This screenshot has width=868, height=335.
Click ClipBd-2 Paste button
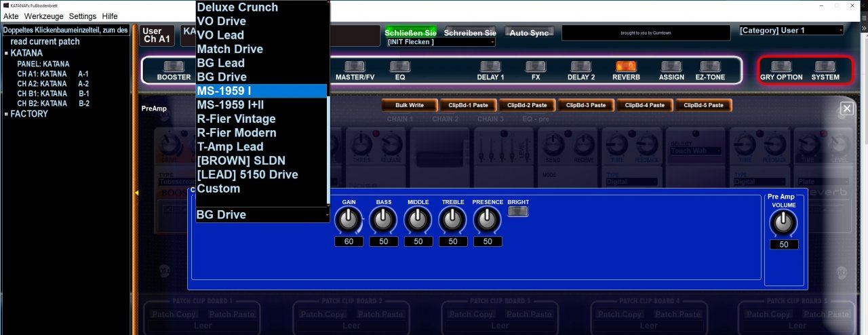point(527,105)
